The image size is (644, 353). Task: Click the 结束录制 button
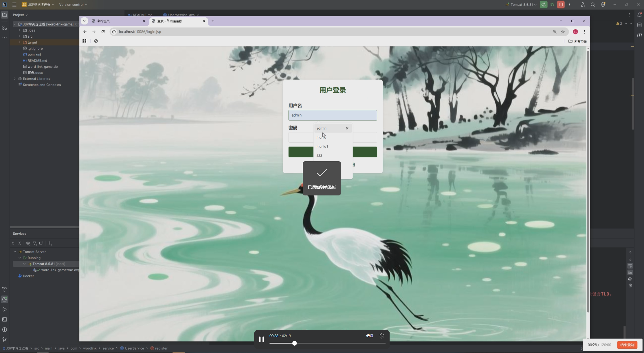(x=627, y=345)
